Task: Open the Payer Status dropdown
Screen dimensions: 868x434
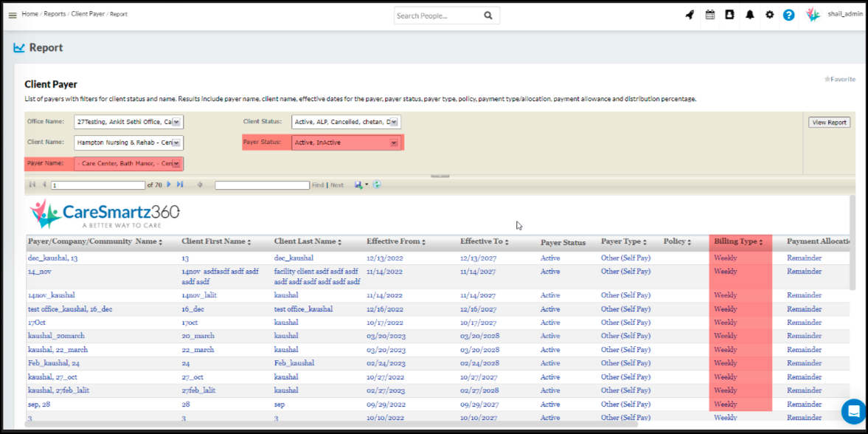Action: (394, 142)
